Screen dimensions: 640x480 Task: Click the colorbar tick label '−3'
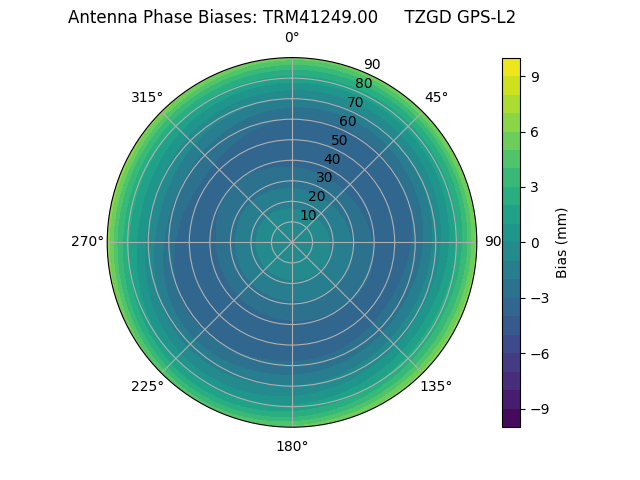tap(540, 298)
